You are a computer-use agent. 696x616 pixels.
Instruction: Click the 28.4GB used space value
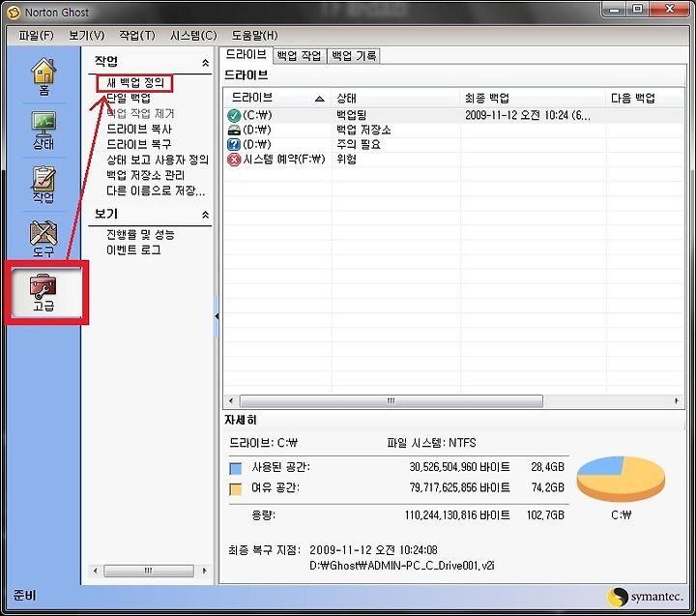(x=548, y=467)
